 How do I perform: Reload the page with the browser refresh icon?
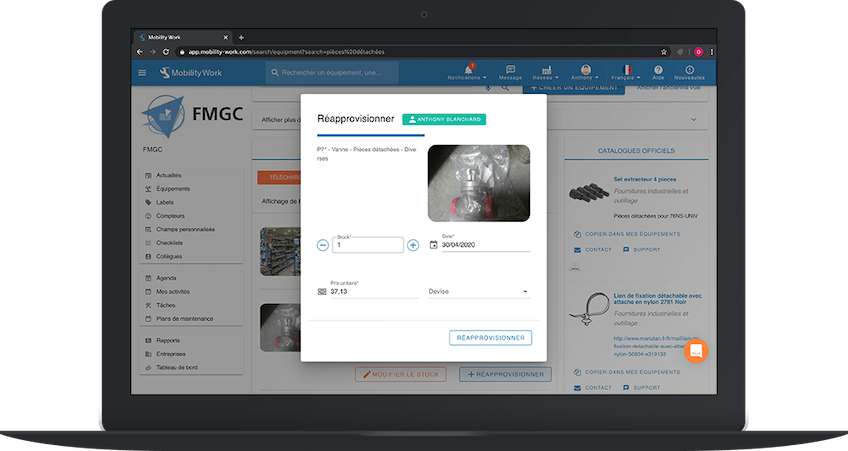(166, 52)
